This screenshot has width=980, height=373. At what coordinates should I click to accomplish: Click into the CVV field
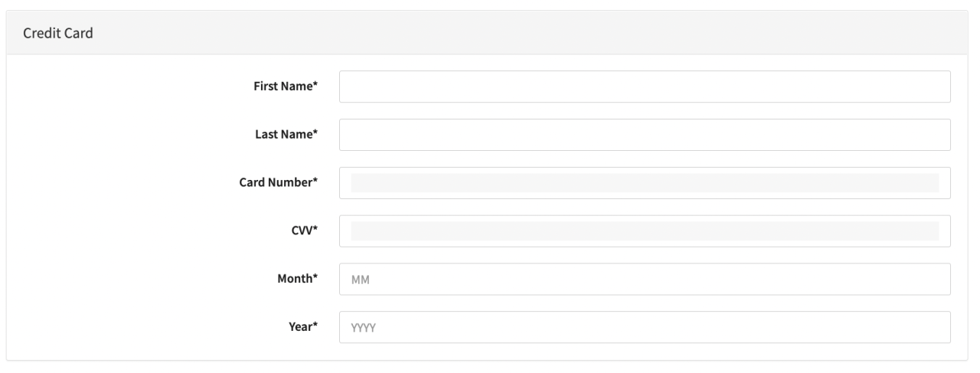pos(645,231)
